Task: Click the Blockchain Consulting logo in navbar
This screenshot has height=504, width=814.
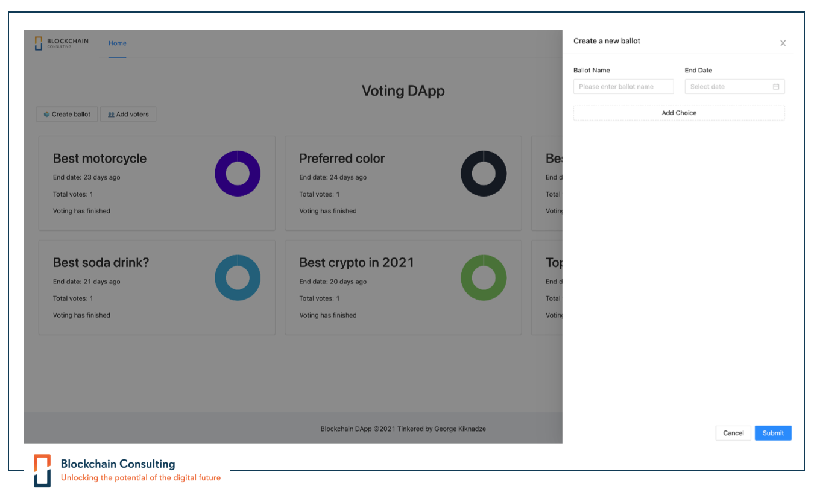Action: click(62, 43)
